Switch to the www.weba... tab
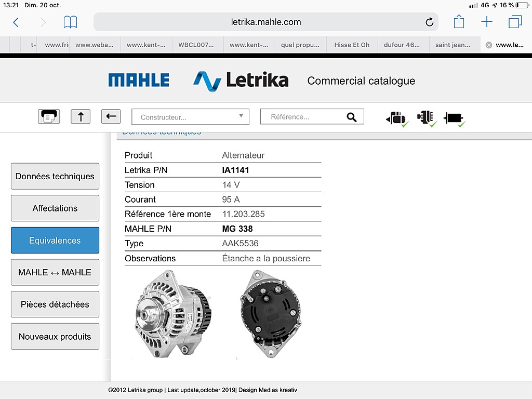532x399 pixels. [95, 45]
